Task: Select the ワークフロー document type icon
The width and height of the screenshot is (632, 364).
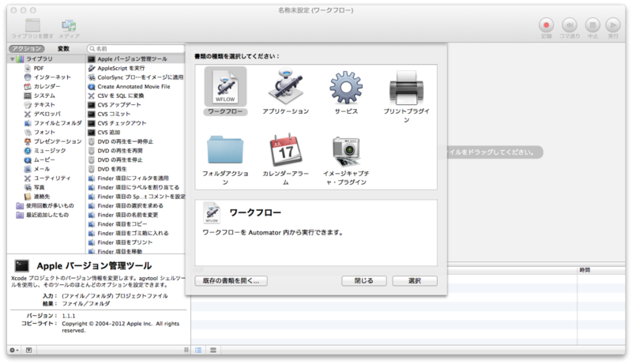Action: click(x=225, y=87)
